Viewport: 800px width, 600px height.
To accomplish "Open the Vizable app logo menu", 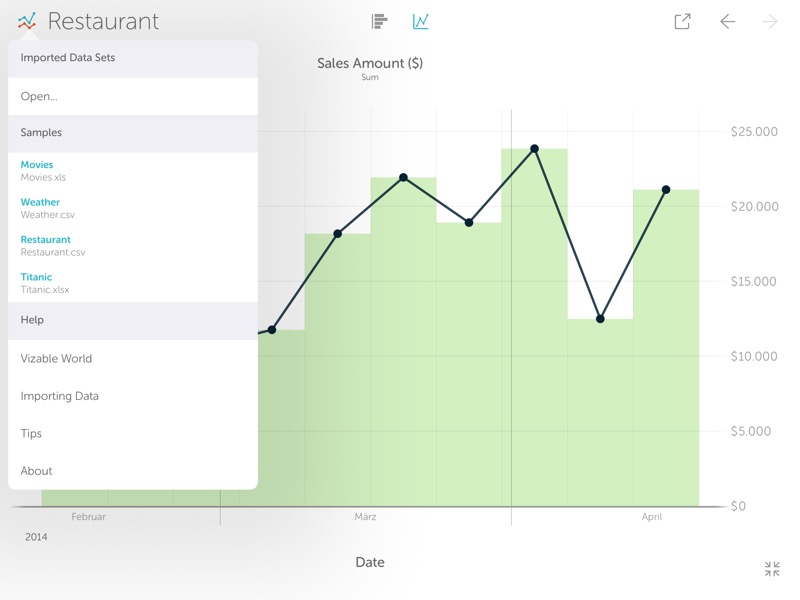I will (27, 21).
